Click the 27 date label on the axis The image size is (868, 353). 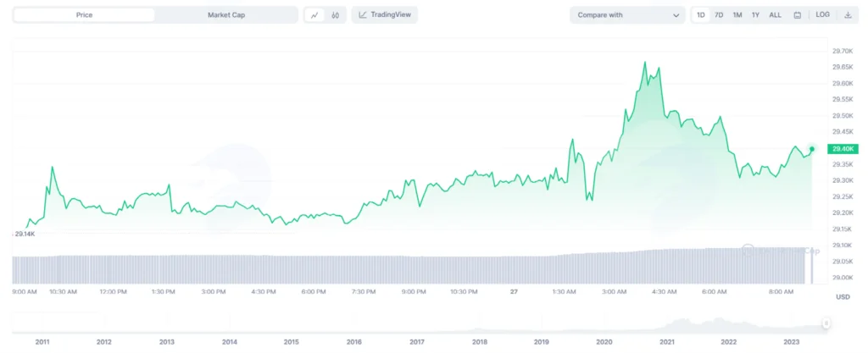click(514, 292)
